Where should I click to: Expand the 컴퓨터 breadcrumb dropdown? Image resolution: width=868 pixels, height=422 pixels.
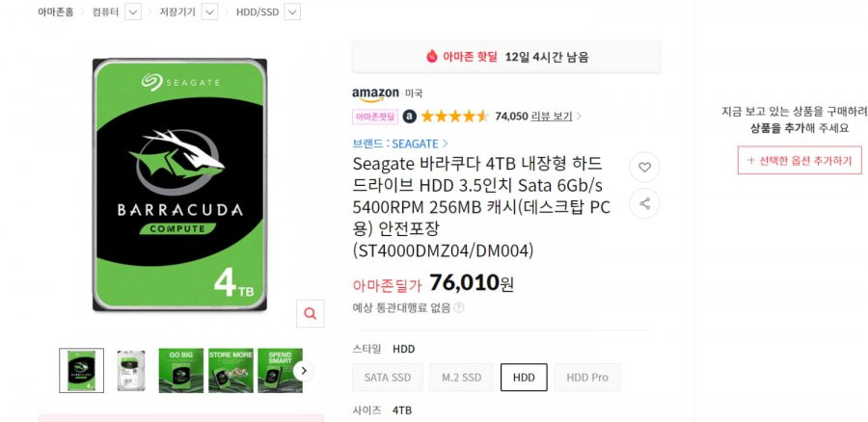tap(133, 12)
